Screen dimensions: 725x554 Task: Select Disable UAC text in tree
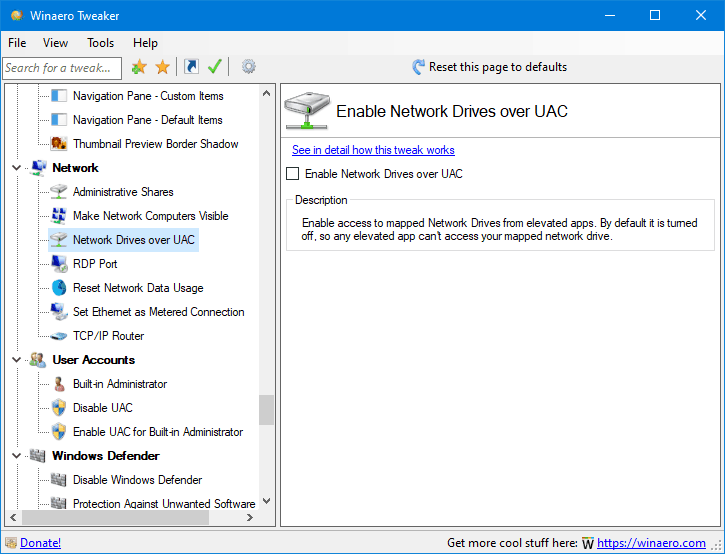coord(103,408)
